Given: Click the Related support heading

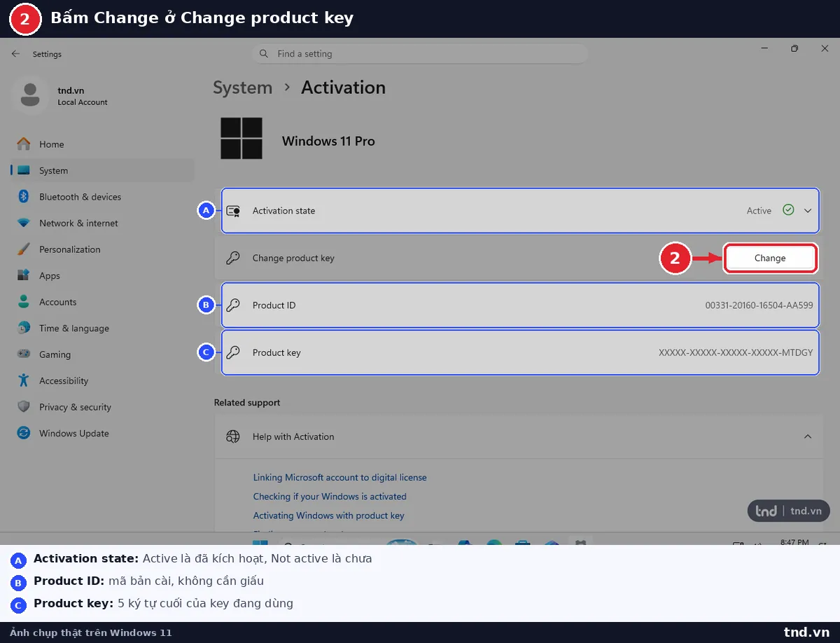Looking at the screenshot, I should (246, 403).
